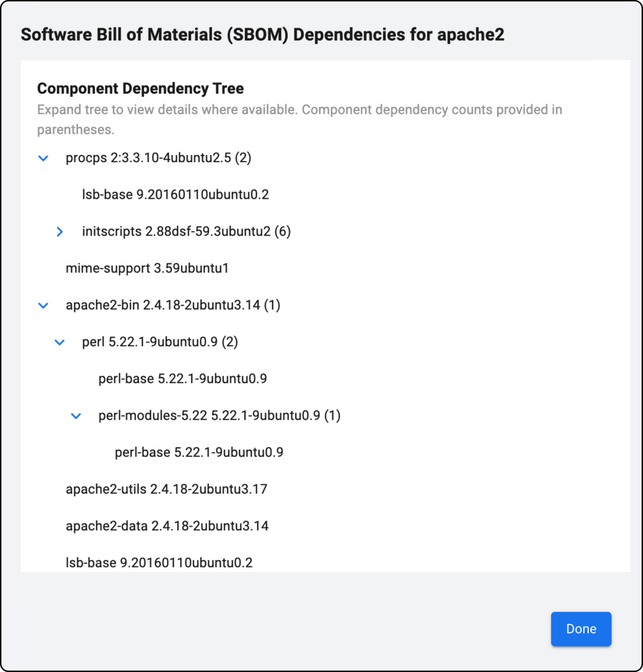Expand the initscripts 2.88dsf-59.3ubuntu2 node
The height and width of the screenshot is (672, 643).
tap(60, 231)
